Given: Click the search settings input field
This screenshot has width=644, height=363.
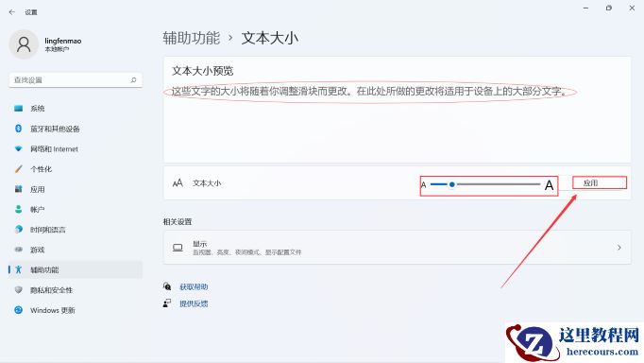Looking at the screenshot, I should tap(76, 80).
